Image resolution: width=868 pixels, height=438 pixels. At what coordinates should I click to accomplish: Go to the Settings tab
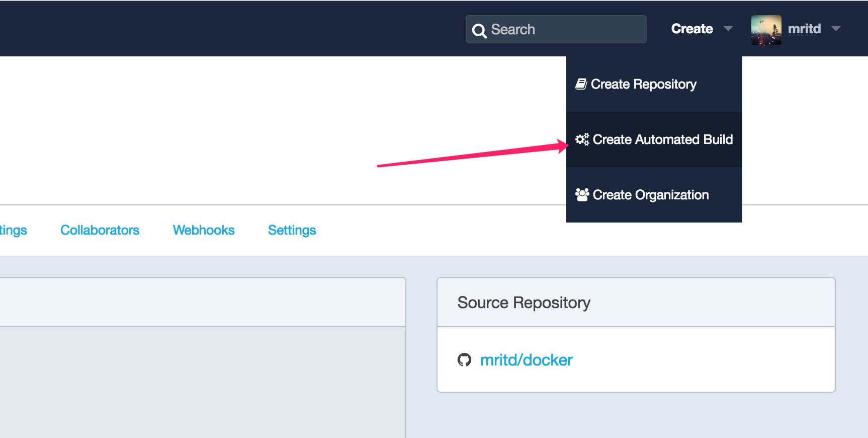click(x=292, y=231)
